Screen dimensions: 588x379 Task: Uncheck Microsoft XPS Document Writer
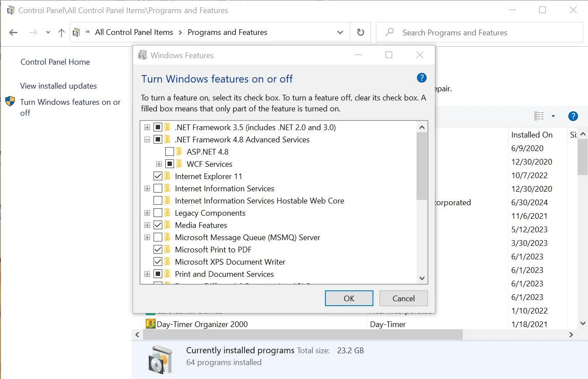pos(158,262)
